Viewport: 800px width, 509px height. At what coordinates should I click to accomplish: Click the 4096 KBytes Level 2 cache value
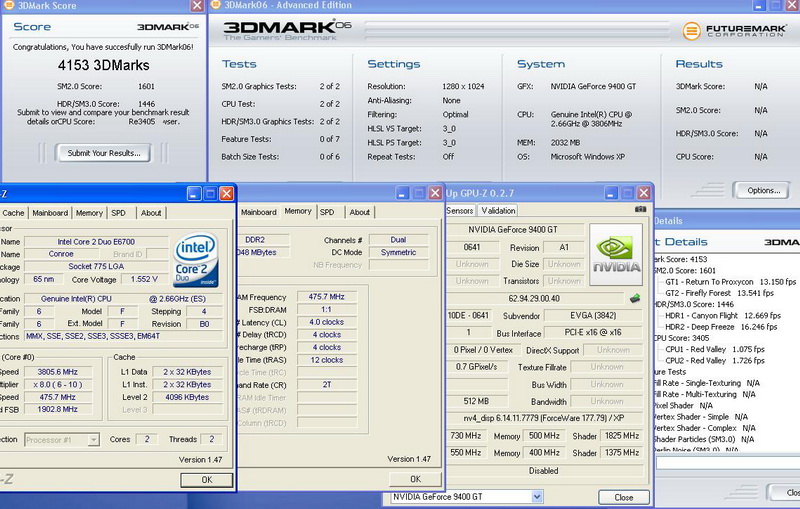(x=187, y=397)
